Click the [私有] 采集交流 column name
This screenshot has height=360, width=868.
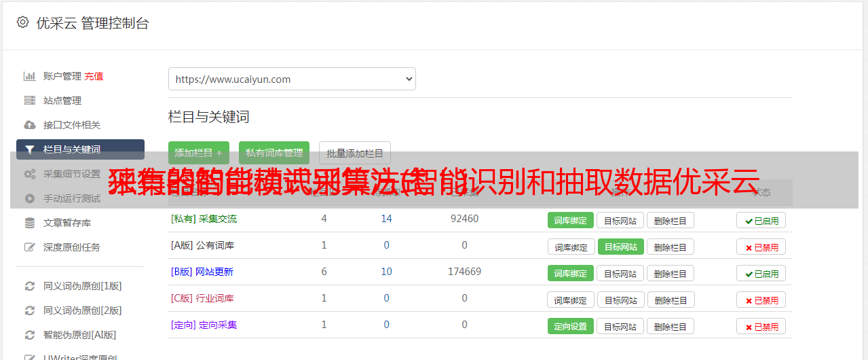tap(204, 219)
